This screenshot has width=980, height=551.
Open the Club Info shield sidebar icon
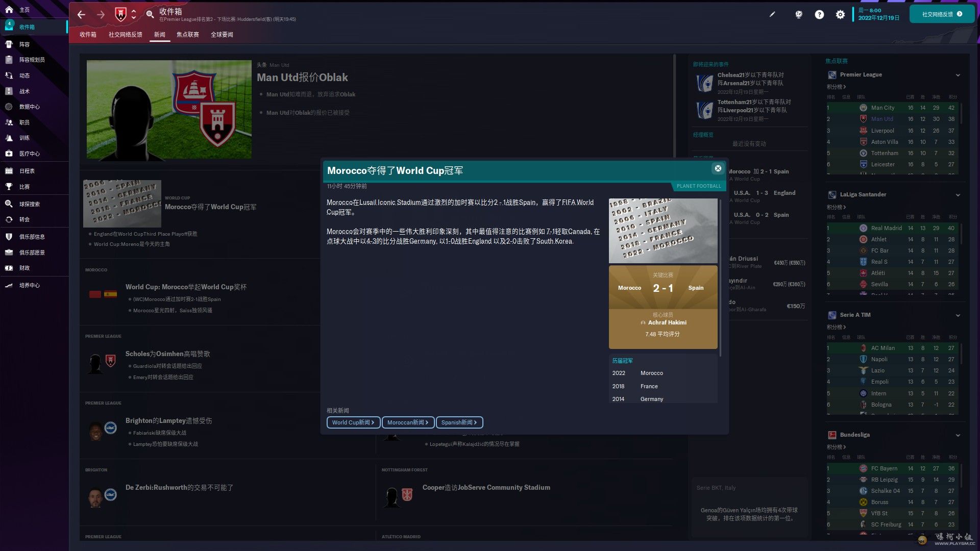pyautogui.click(x=9, y=237)
